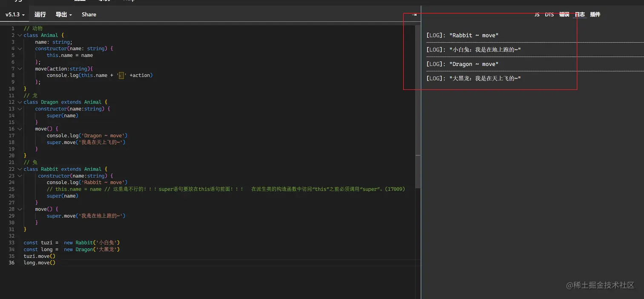Image resolution: width=644 pixels, height=299 pixels.
Task: Open the v5.1.3 version dropdown
Action: tap(15, 15)
